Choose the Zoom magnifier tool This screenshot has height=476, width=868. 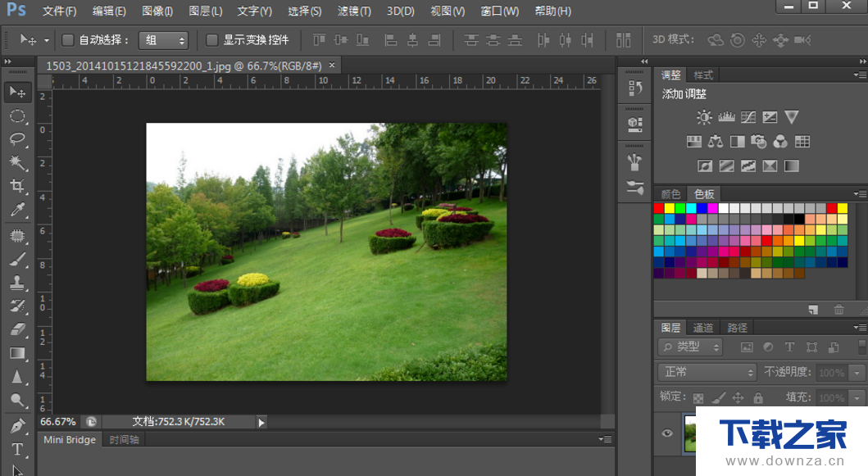coord(17,400)
